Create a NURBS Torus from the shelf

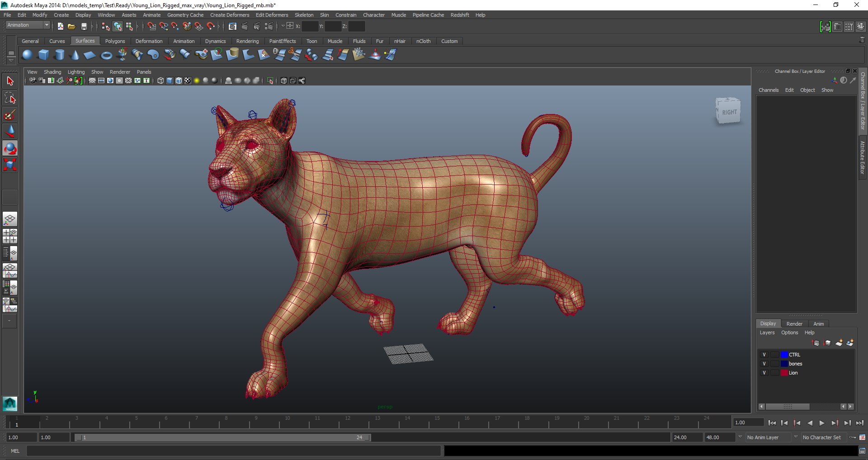pos(106,55)
